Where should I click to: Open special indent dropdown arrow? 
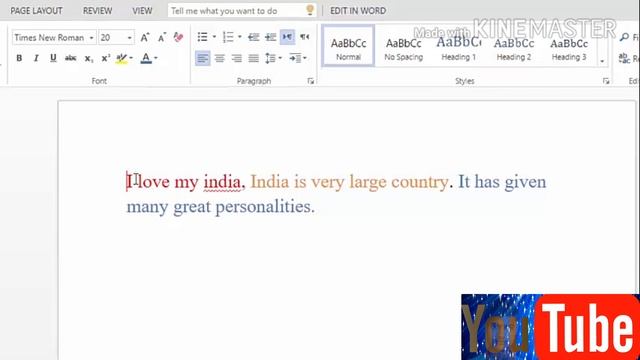pyautogui.click(x=305, y=58)
